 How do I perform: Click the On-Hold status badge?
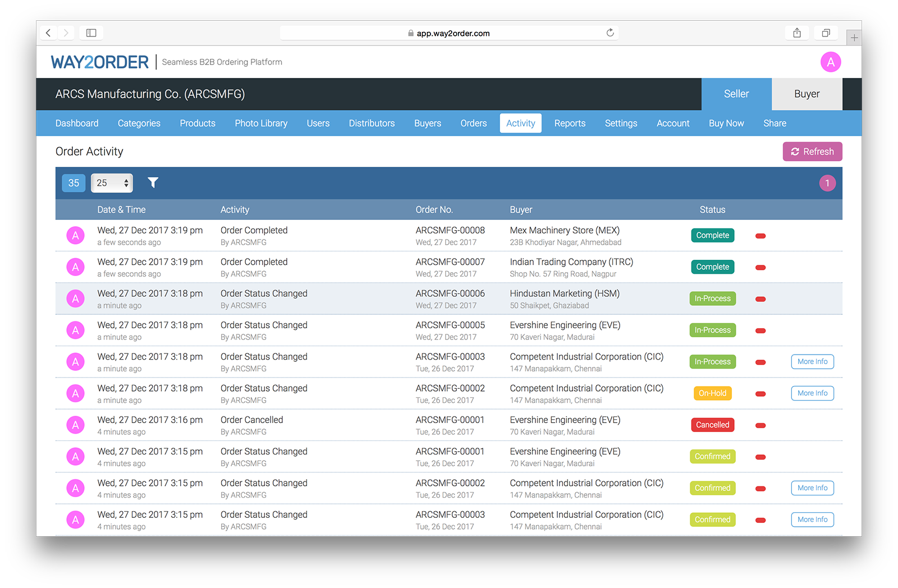[713, 393]
